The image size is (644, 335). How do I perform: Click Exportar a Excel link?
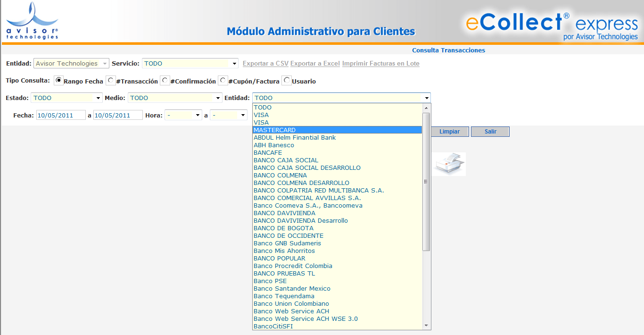(x=315, y=63)
